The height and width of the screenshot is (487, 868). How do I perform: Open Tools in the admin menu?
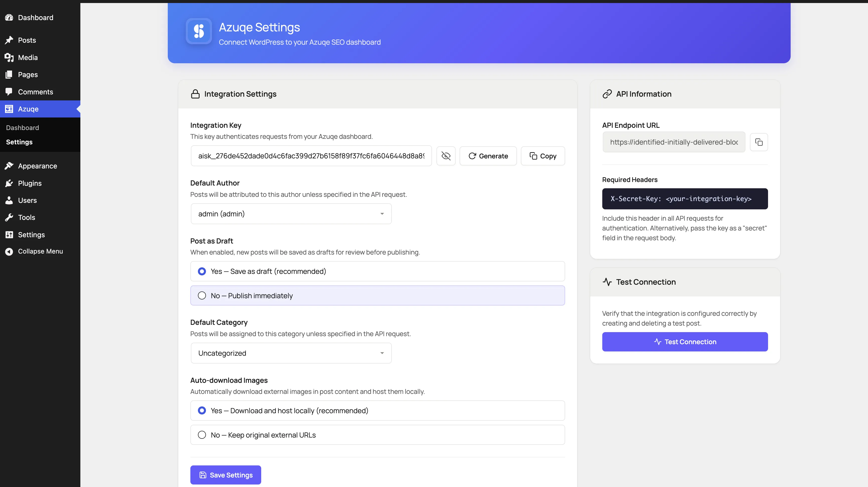(x=40, y=217)
